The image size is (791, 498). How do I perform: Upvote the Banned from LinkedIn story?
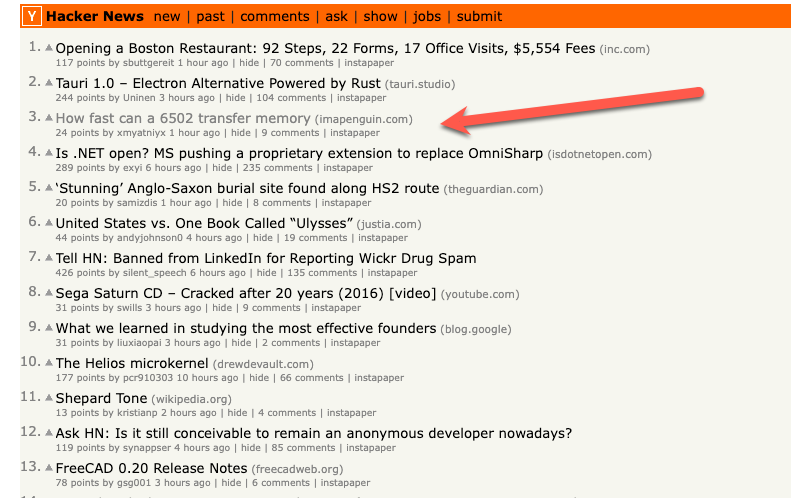click(48, 257)
